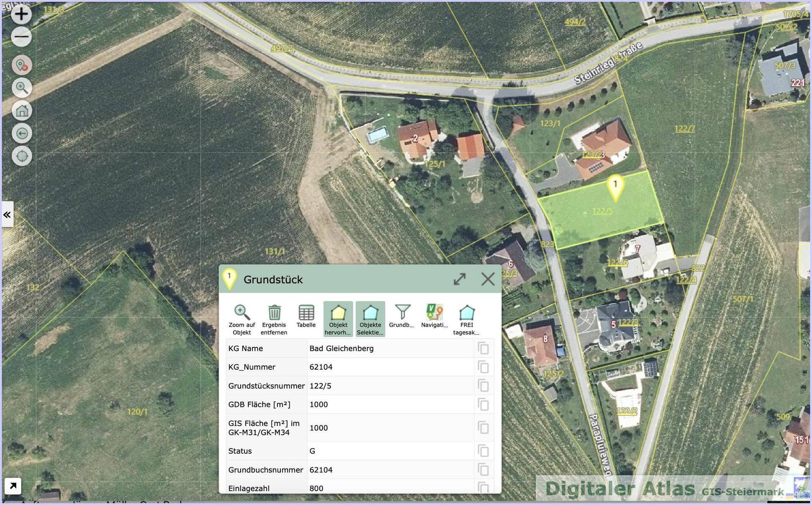
Task: Click parcel label 125/1 on map
Action: coord(435,164)
